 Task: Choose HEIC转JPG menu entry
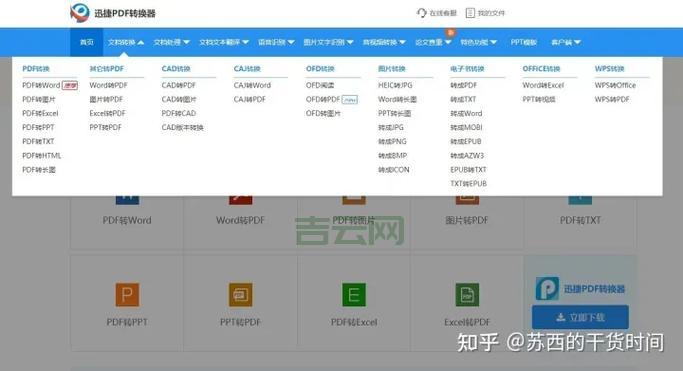[395, 85]
